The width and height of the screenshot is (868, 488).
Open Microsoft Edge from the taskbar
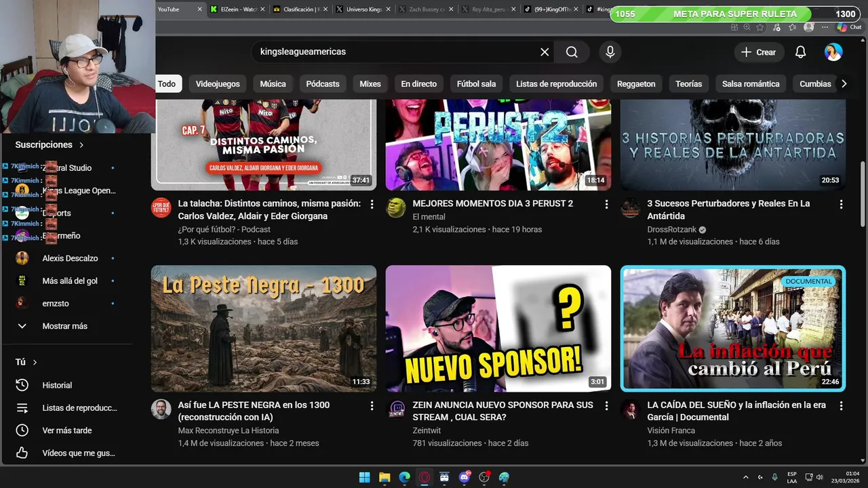[405, 477]
